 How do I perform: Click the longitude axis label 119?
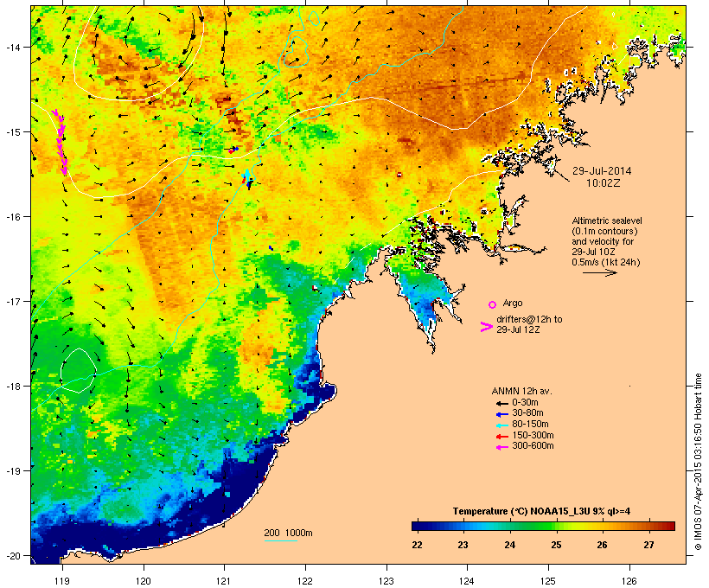click(x=62, y=581)
